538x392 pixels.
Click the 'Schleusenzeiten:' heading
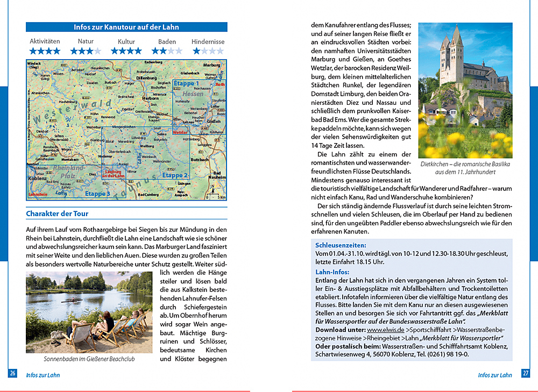tap(341, 246)
